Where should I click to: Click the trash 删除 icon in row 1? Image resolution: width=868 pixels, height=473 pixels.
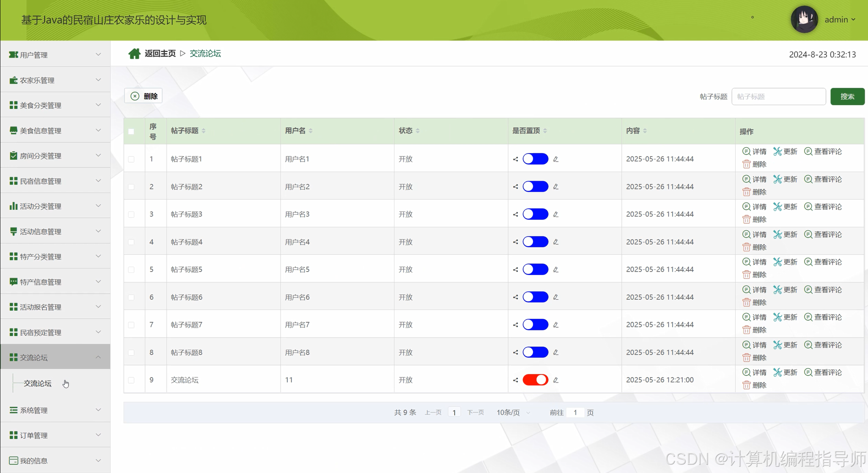coord(746,164)
